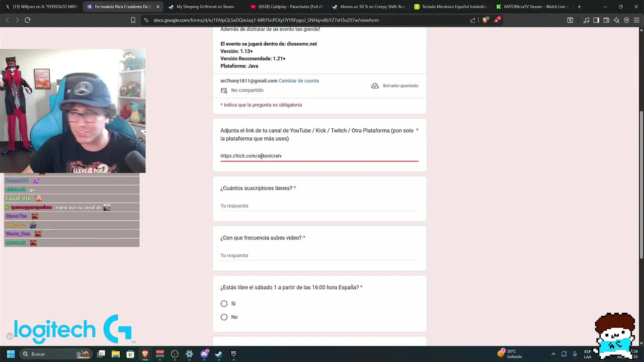Bookmark this page with the bookmark icon
This screenshot has height=362, width=644.
point(133,20)
